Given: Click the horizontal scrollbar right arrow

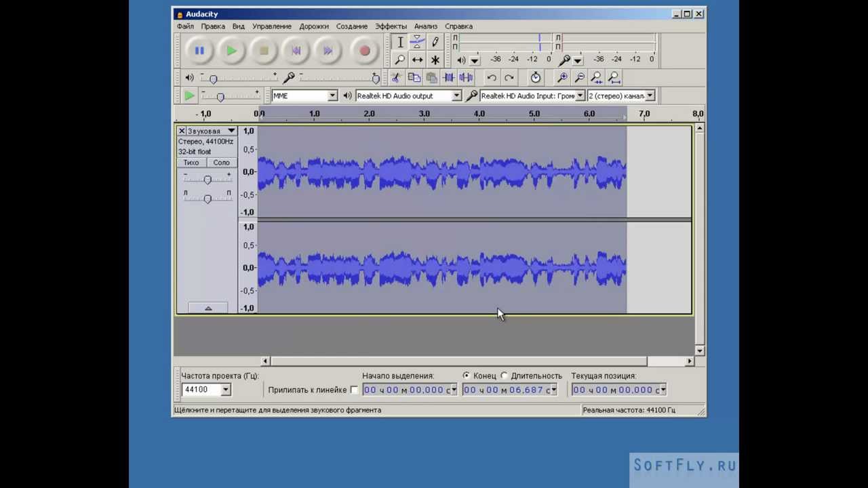Looking at the screenshot, I should point(690,361).
